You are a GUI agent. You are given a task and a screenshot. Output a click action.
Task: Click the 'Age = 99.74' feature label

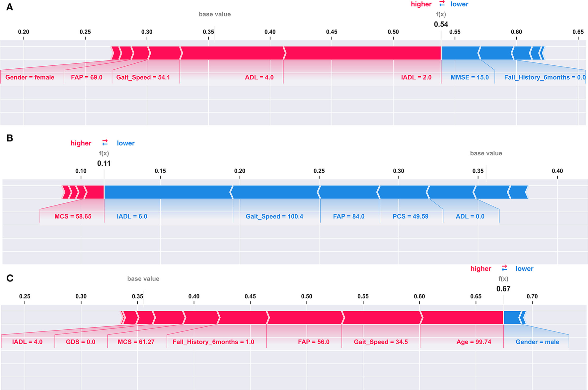point(474,342)
